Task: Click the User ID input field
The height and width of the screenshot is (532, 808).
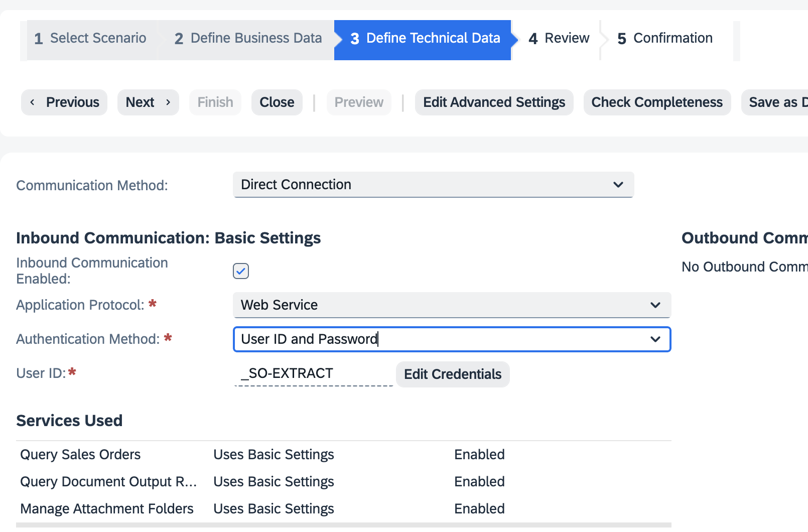Action: (311, 373)
